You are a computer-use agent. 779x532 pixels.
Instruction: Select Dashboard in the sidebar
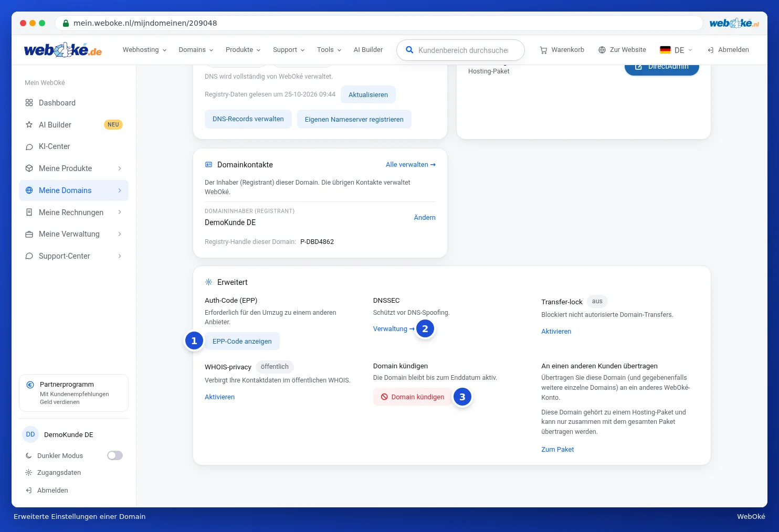[x=73, y=103]
